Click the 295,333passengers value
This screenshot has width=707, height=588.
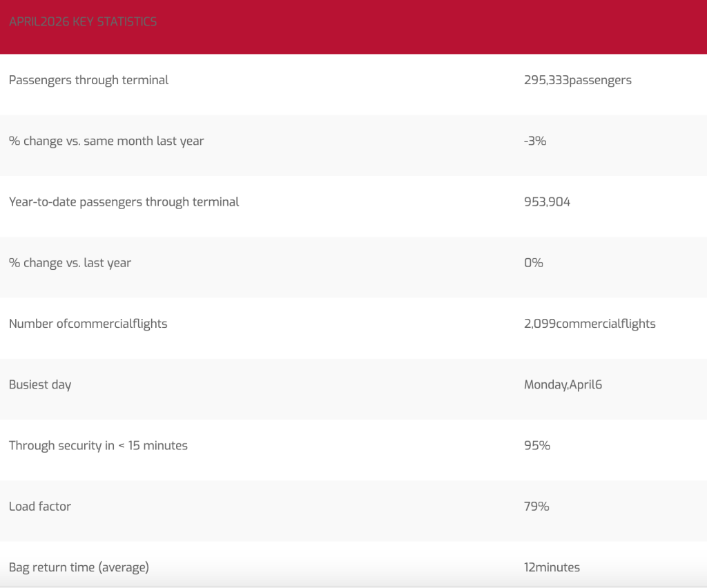578,80
